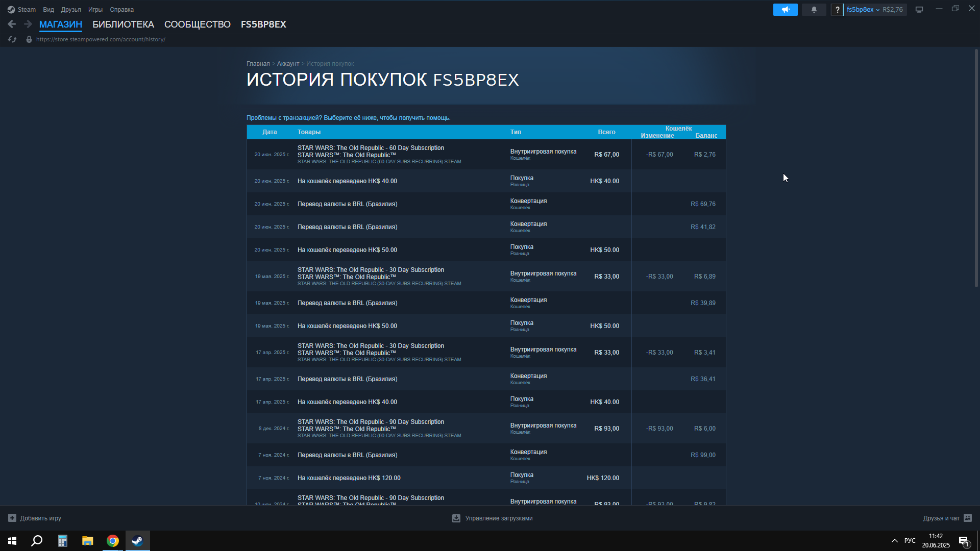Click the page vertical scrollbar
The height and width of the screenshot is (551, 980).
tap(976, 168)
